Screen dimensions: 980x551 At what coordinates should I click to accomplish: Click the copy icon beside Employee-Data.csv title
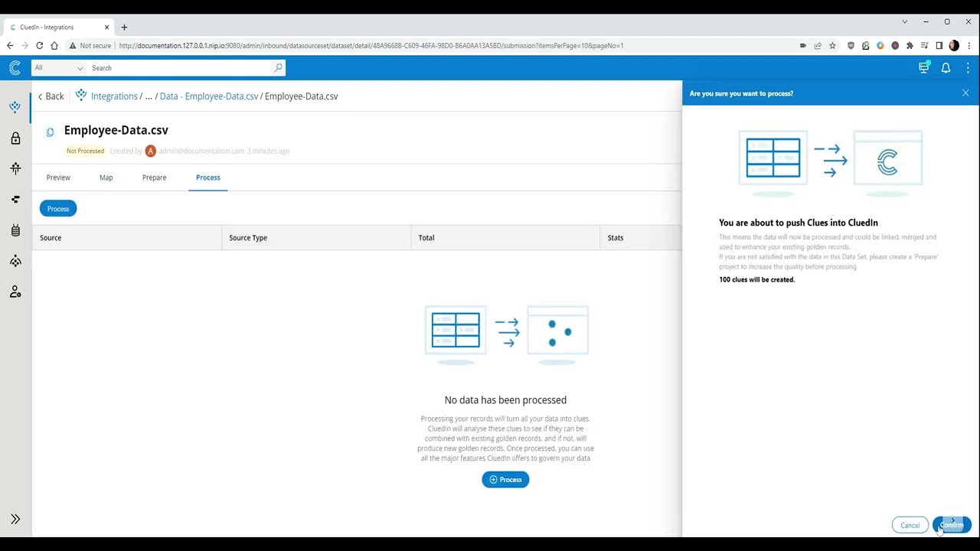tap(50, 132)
